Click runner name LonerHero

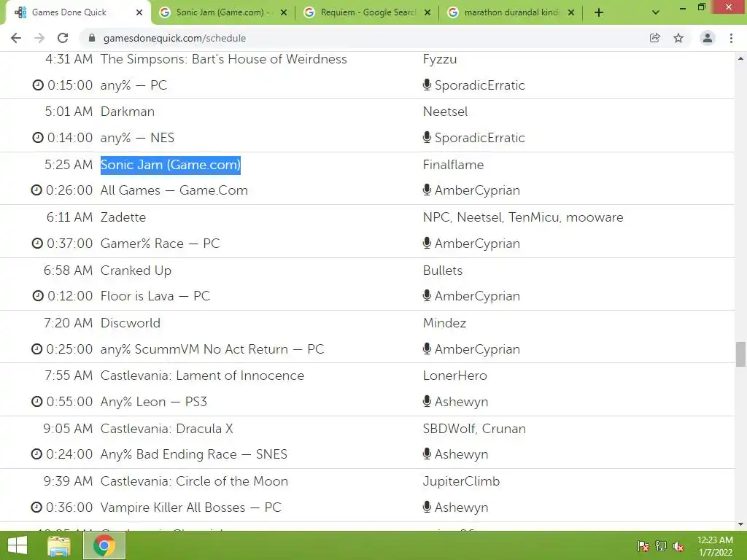455,376
